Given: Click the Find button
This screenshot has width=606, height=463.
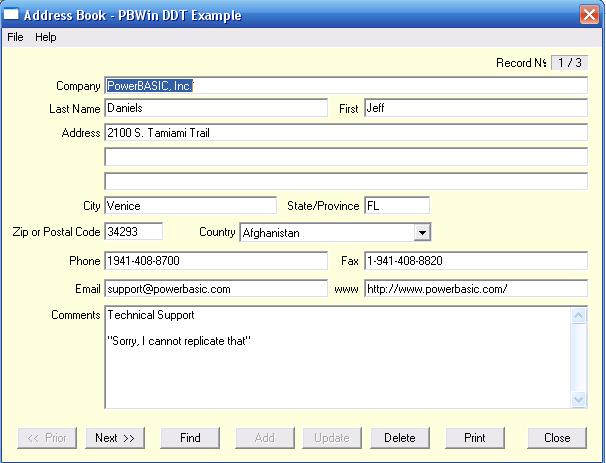Looking at the screenshot, I should (190, 438).
